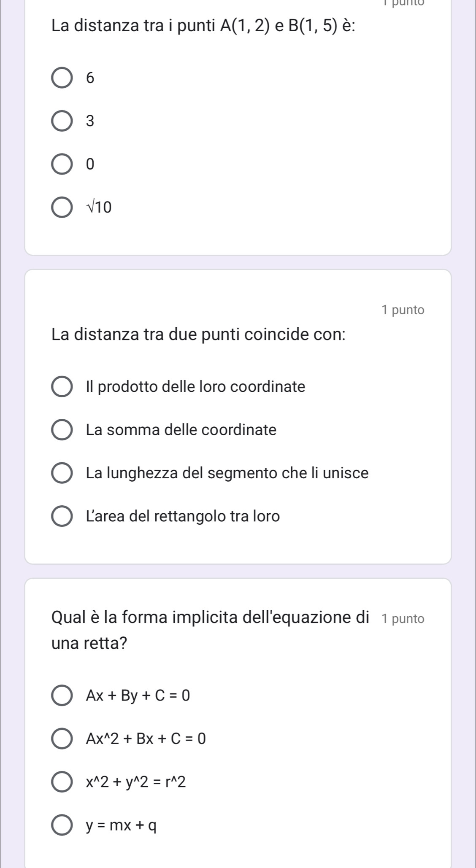476x868 pixels.
Task: Select the √10 answer option
Action: click(62, 208)
